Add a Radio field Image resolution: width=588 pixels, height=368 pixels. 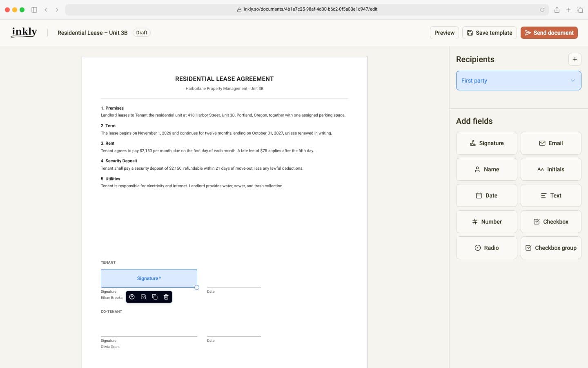pos(486,248)
